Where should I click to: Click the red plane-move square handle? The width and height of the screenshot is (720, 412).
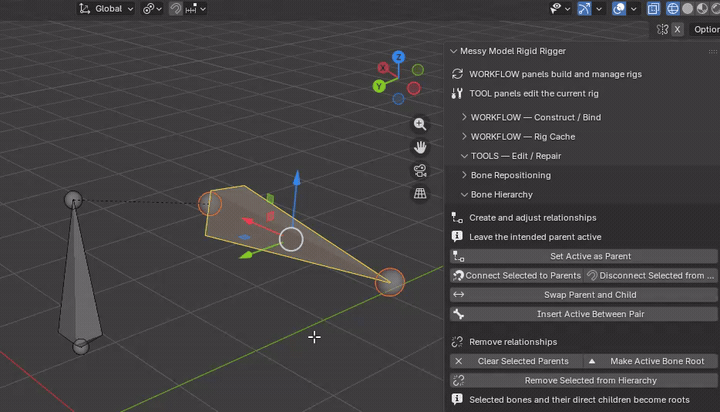click(x=270, y=216)
